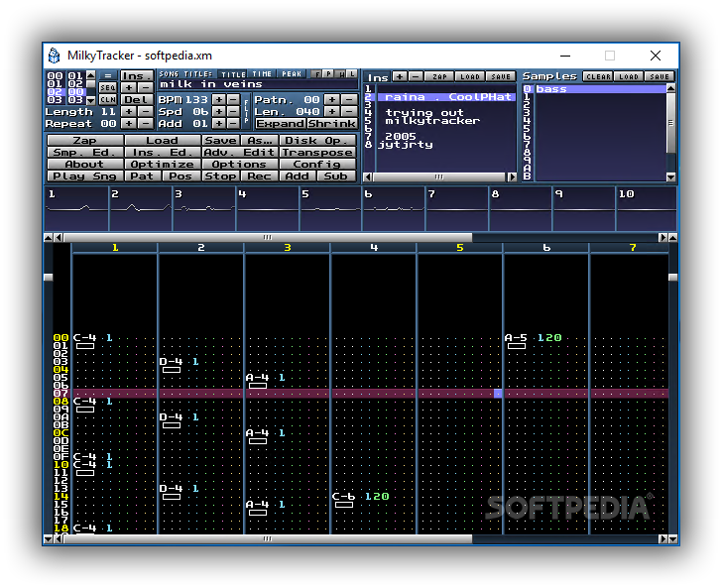Click scope box for channel 3
Screen dimensions: 722x588
pos(204,208)
